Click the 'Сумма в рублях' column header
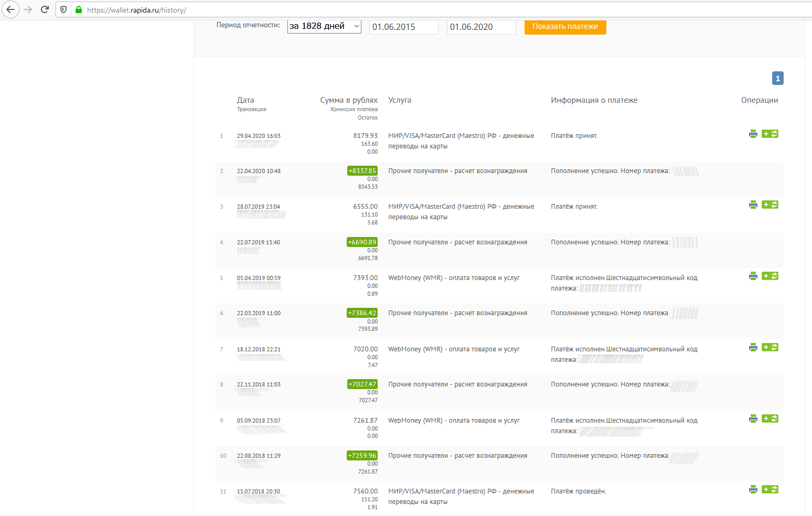812x516 pixels. pyautogui.click(x=349, y=100)
